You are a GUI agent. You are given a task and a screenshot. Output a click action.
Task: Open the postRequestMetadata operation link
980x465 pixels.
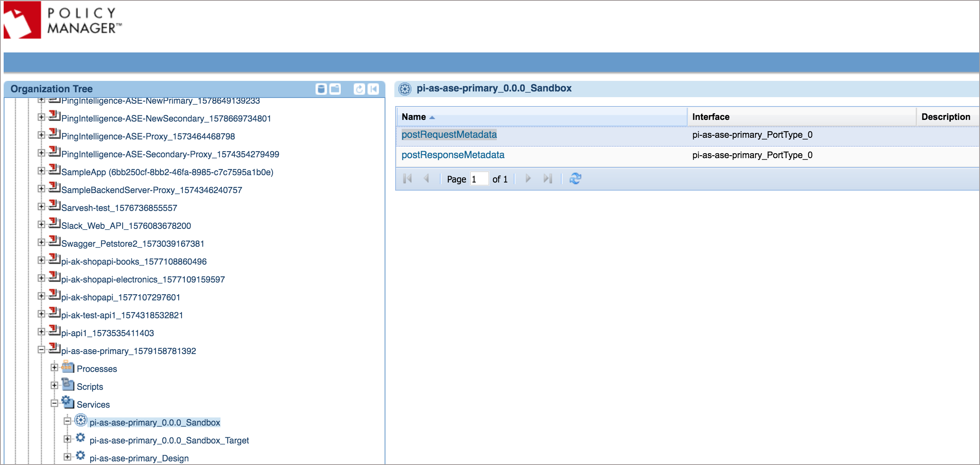point(449,135)
